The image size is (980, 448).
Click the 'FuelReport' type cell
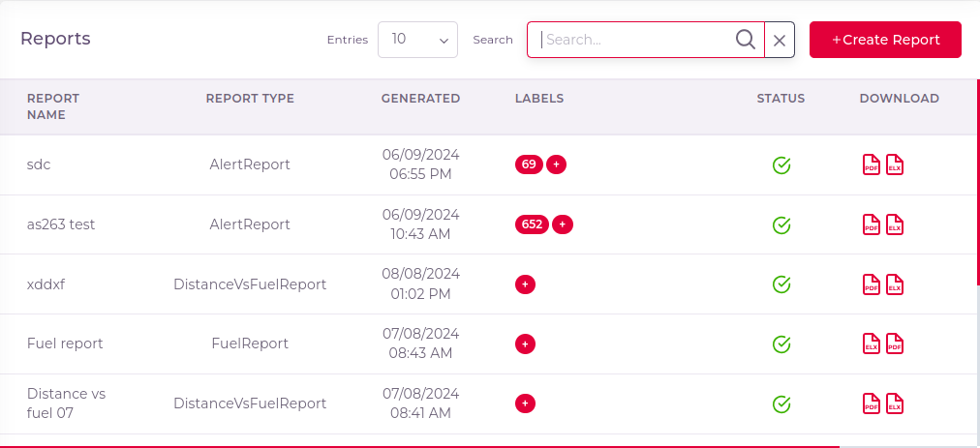[250, 343]
